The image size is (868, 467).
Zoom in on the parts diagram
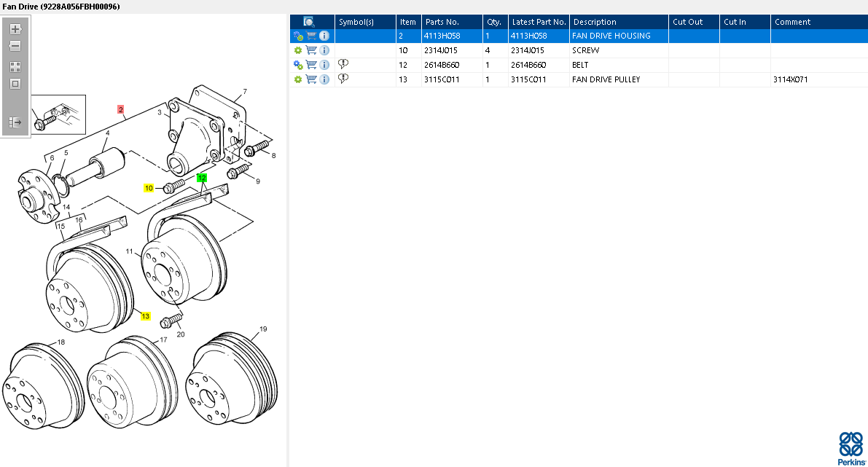click(x=15, y=29)
